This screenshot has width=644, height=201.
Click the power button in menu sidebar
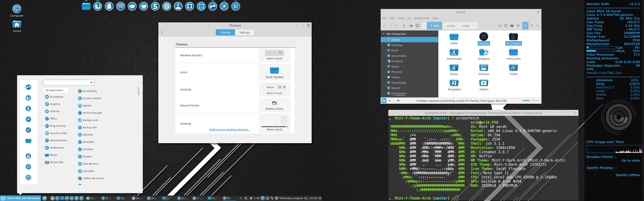pos(28,177)
